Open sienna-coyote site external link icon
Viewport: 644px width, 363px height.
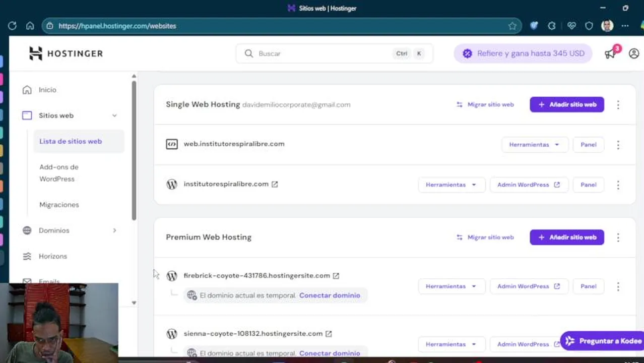pos(329,334)
